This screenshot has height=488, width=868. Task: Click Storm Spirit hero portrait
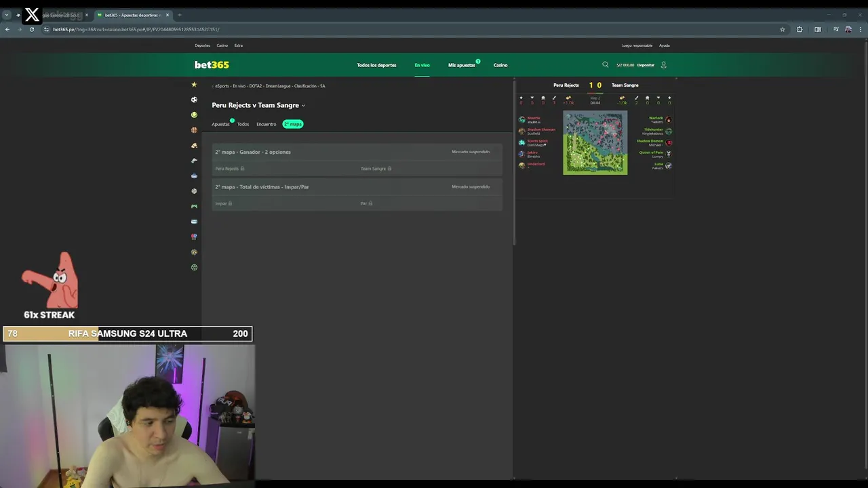pos(521,142)
